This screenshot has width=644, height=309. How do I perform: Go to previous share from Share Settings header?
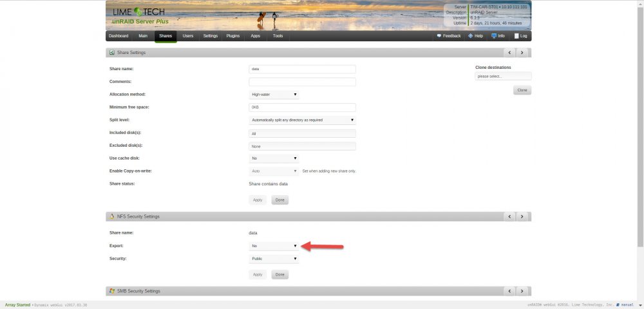click(x=509, y=53)
